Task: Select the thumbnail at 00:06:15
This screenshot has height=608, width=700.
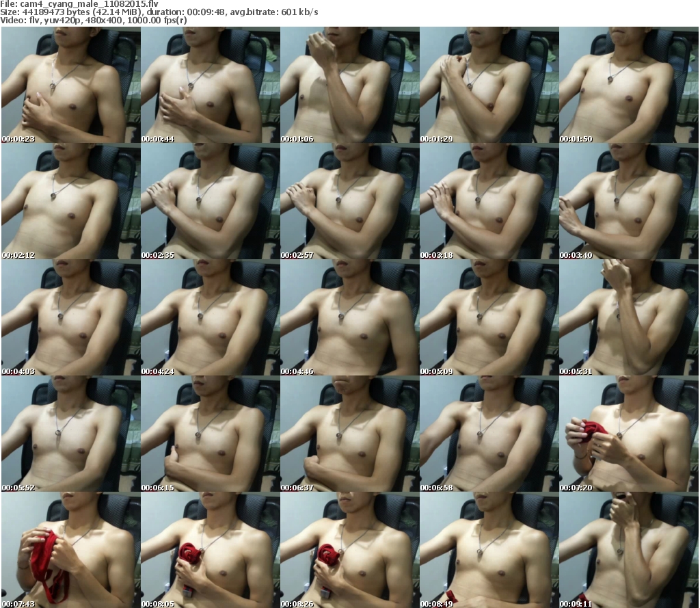Action: pos(211,434)
